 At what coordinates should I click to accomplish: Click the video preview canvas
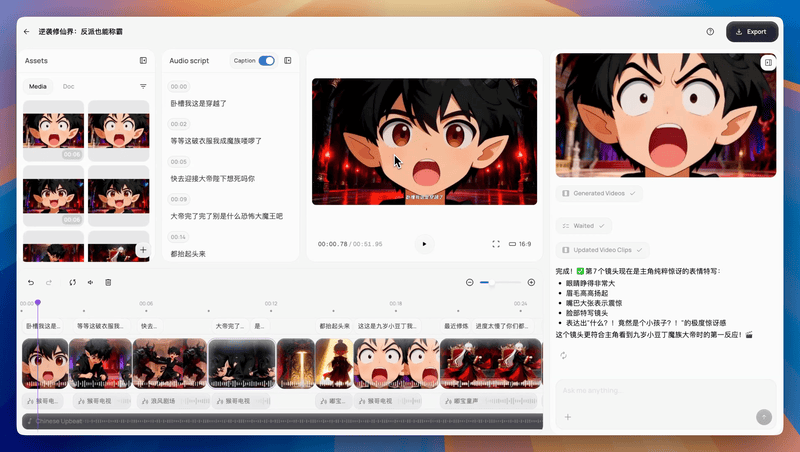point(424,141)
